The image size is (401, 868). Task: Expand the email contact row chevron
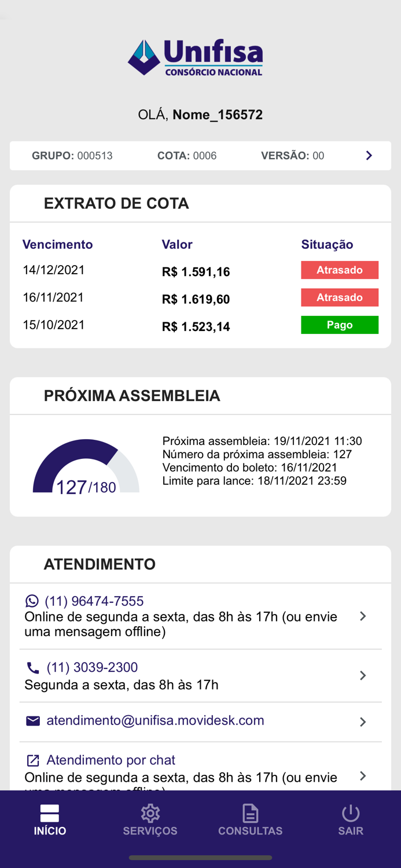tap(363, 722)
